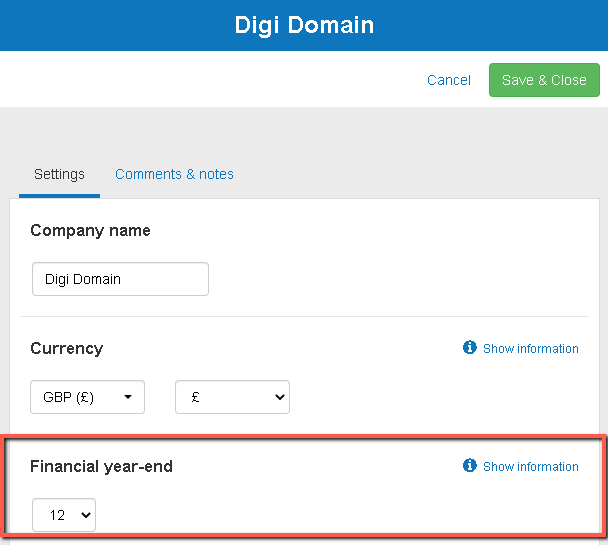The height and width of the screenshot is (545, 608).
Task: Click the chevron arrow on the £ symbol selector
Action: pos(279,397)
